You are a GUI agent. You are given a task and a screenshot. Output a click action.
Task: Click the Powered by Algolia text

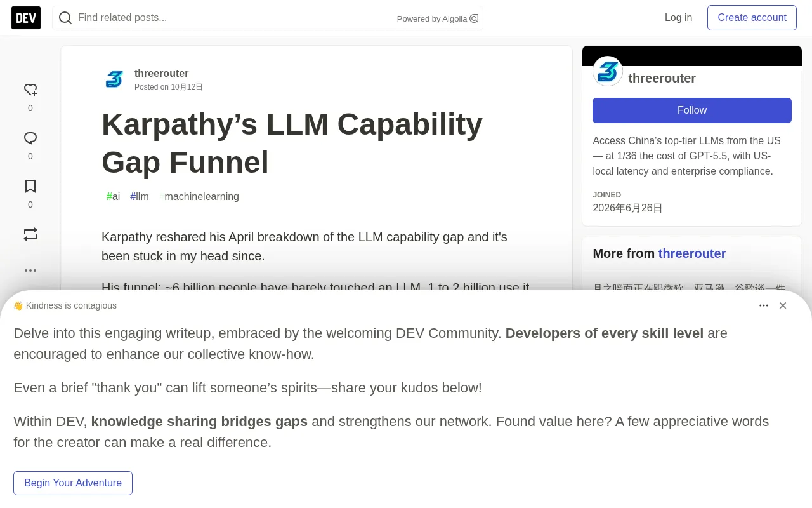coord(432,19)
